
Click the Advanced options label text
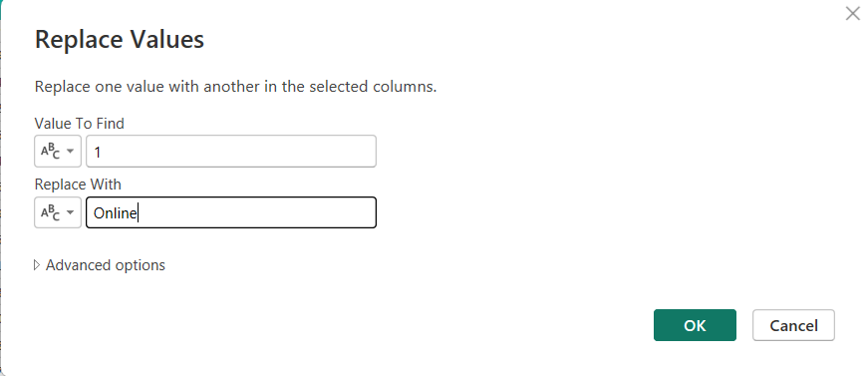coord(106,265)
